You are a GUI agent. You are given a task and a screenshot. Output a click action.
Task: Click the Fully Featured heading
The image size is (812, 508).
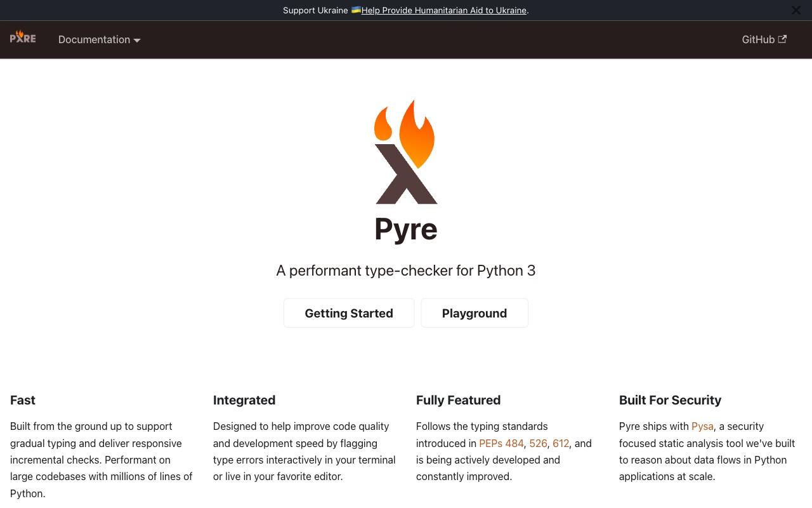pyautogui.click(x=458, y=400)
